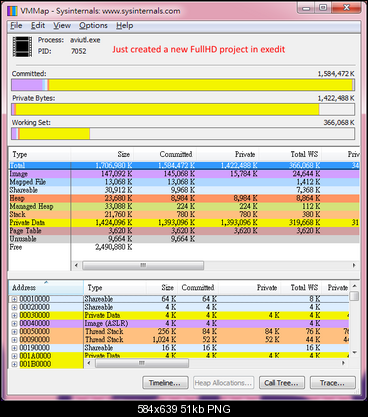The width and height of the screenshot is (368, 417).
Task: Click Free size 2,490,880 K
Action: [113, 247]
